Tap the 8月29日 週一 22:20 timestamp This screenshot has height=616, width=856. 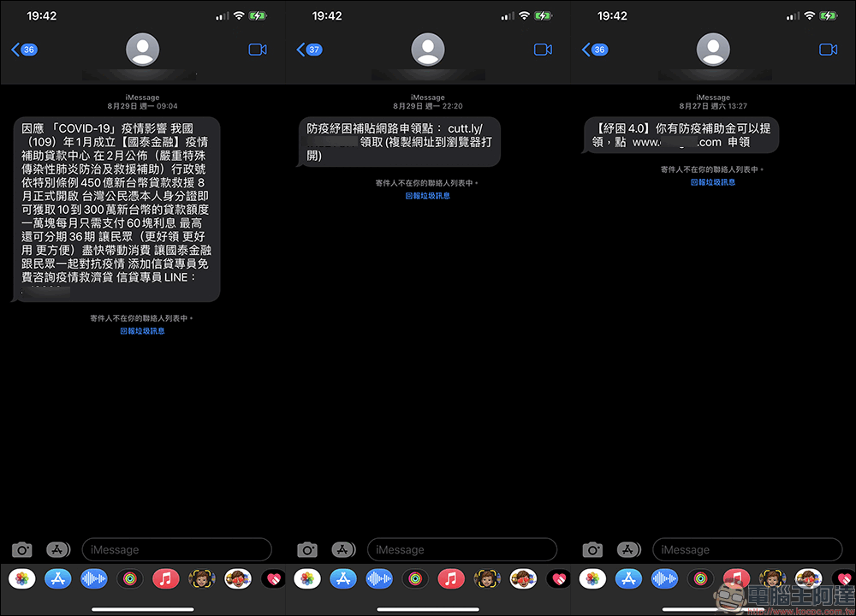pos(428,106)
